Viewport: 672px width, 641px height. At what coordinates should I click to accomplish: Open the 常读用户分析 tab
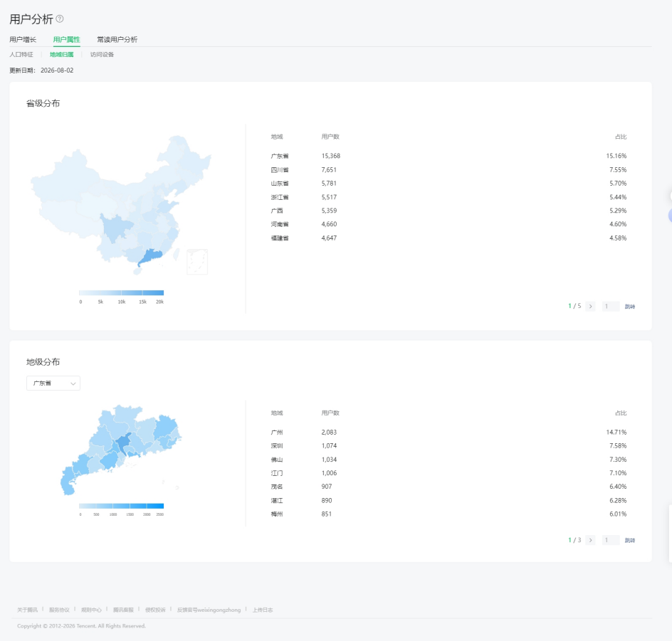click(117, 39)
